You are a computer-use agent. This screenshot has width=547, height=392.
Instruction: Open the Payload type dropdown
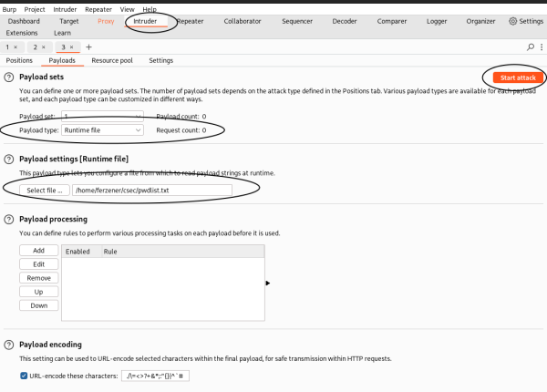pos(102,130)
